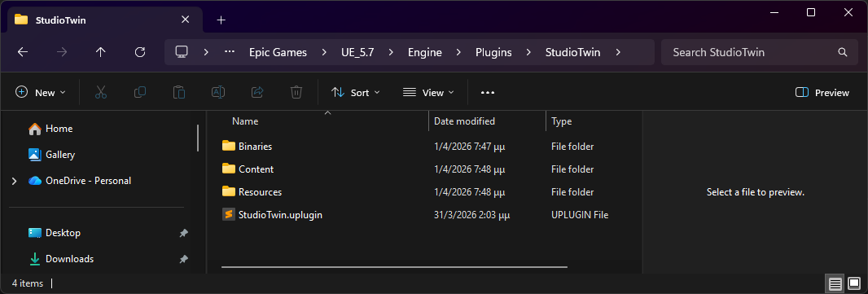Expand chevron between Engine and Plugins
Screen dimensions: 868x294
pyautogui.click(x=458, y=53)
